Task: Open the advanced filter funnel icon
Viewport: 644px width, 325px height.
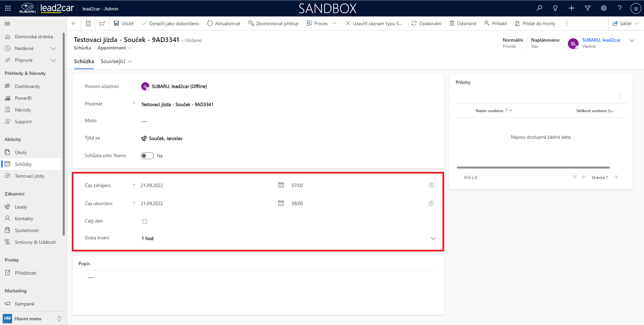Action: [x=588, y=8]
